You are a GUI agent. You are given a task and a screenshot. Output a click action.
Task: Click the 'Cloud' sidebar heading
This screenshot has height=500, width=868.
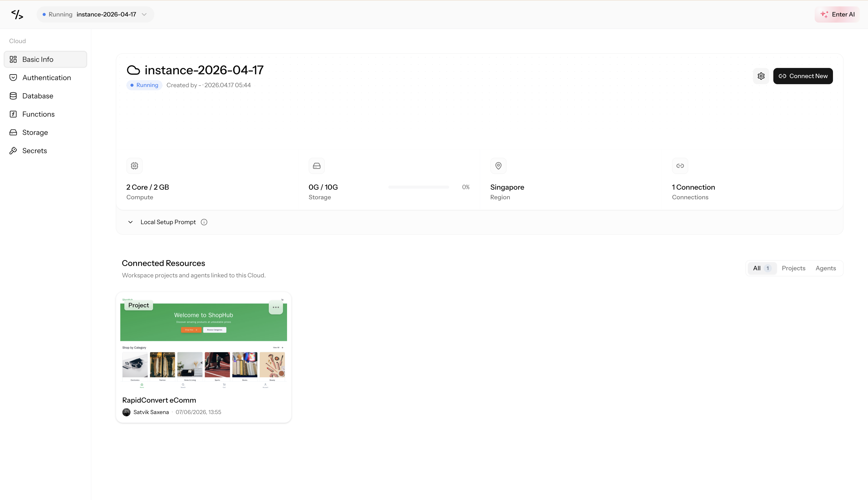click(x=18, y=41)
